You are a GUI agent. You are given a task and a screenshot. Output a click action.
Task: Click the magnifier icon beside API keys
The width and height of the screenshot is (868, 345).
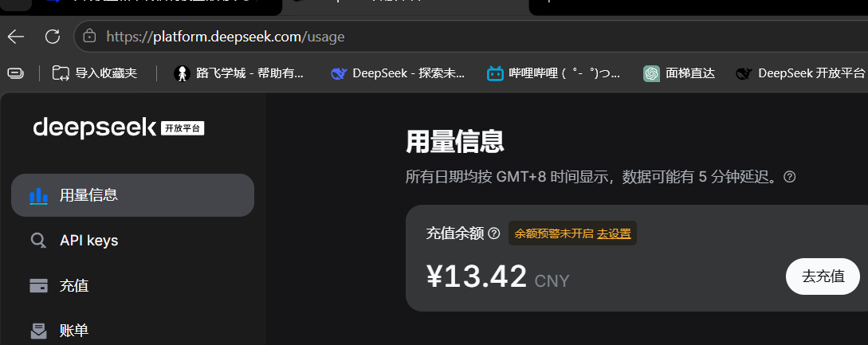tap(38, 241)
